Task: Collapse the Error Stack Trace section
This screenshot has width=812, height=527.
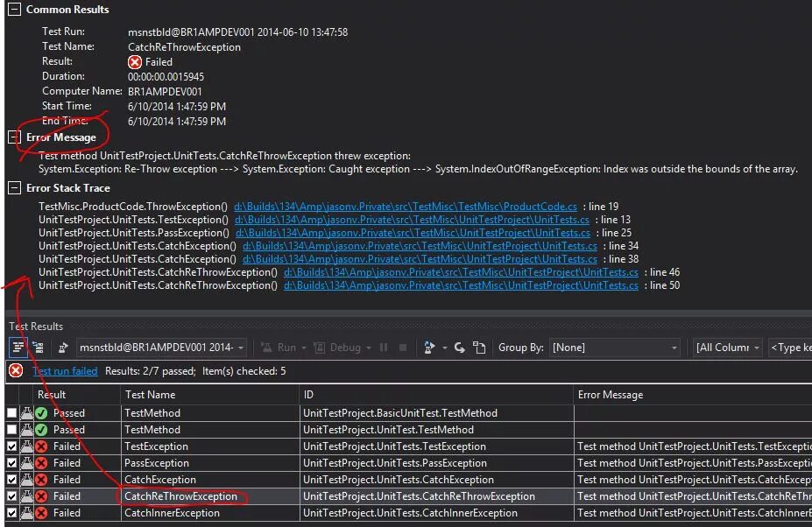Action: coord(15,188)
